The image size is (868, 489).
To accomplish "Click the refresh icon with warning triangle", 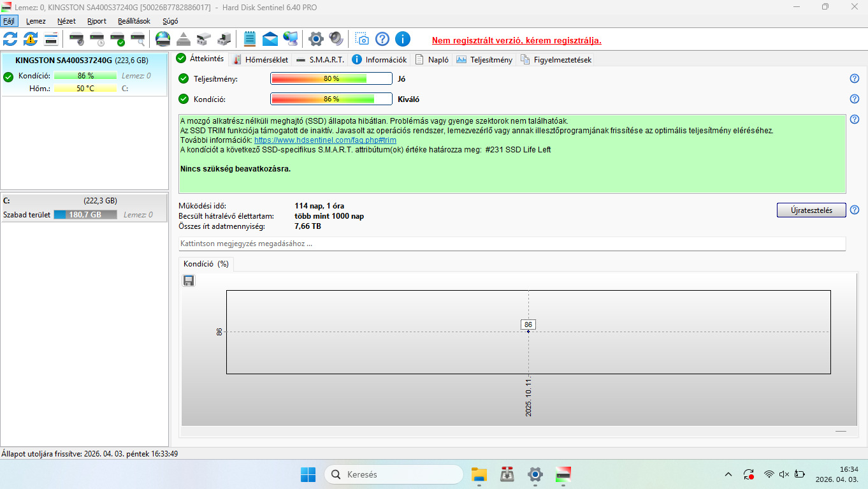I will (31, 39).
